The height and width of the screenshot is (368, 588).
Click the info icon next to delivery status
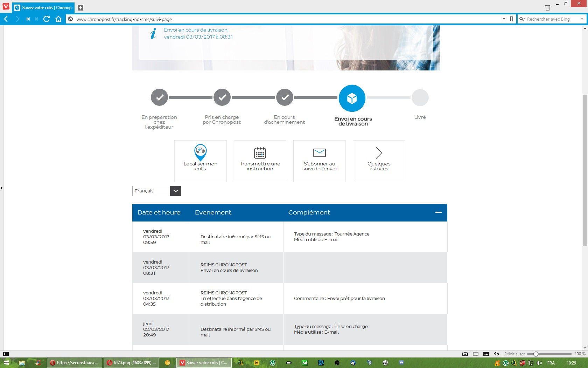click(x=153, y=34)
